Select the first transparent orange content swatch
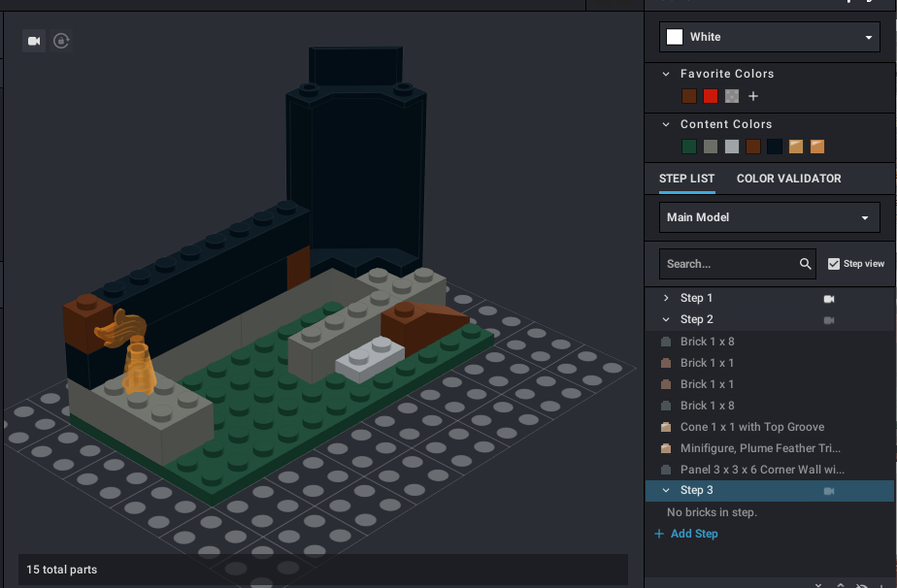 click(x=796, y=147)
